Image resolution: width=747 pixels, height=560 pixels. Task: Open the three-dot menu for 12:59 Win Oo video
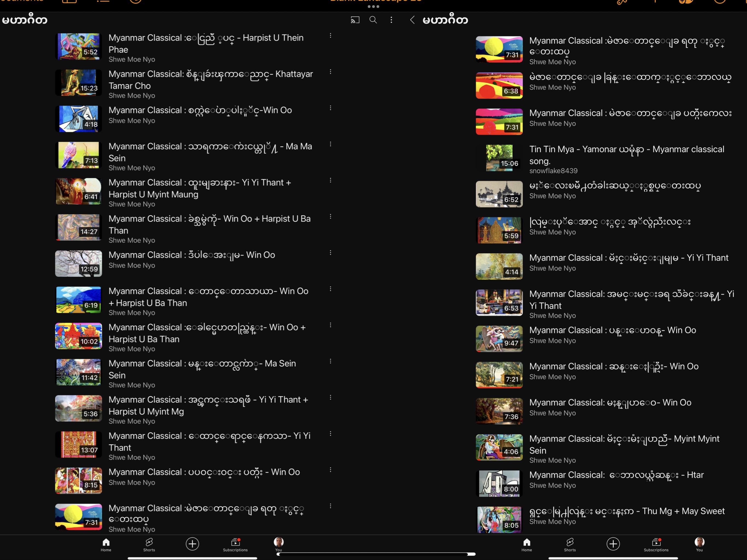330,253
